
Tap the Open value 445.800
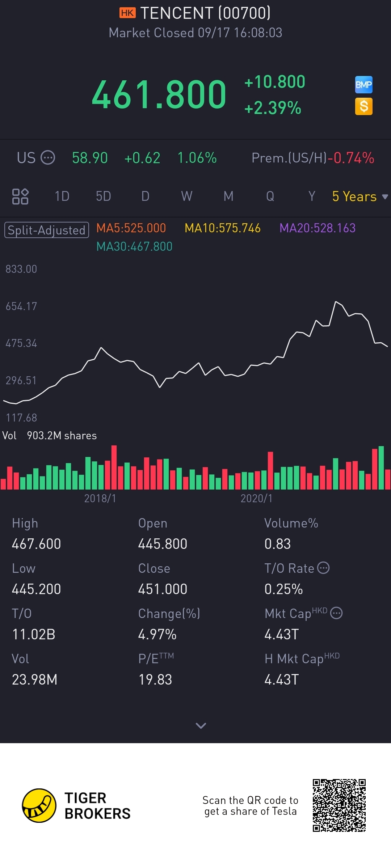click(x=163, y=544)
